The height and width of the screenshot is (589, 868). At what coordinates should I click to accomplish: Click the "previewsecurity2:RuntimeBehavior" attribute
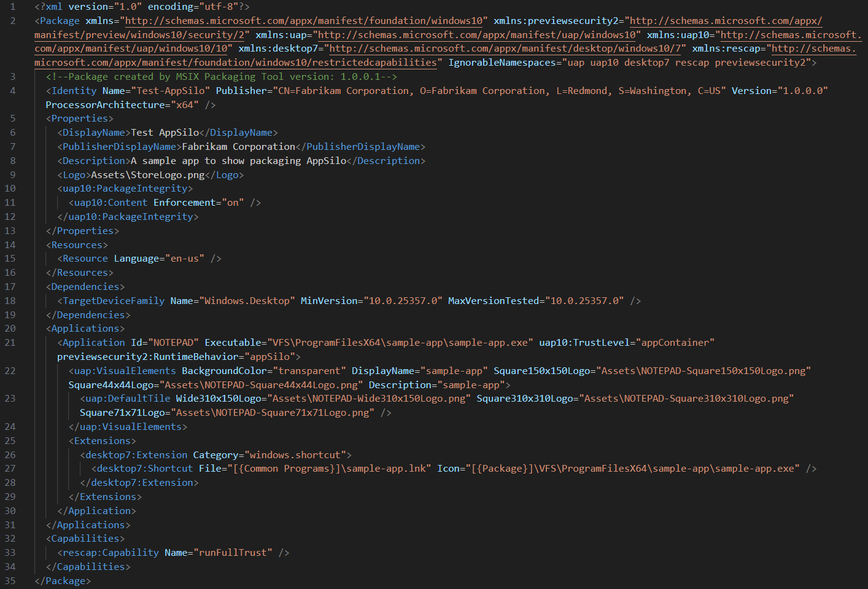(147, 357)
